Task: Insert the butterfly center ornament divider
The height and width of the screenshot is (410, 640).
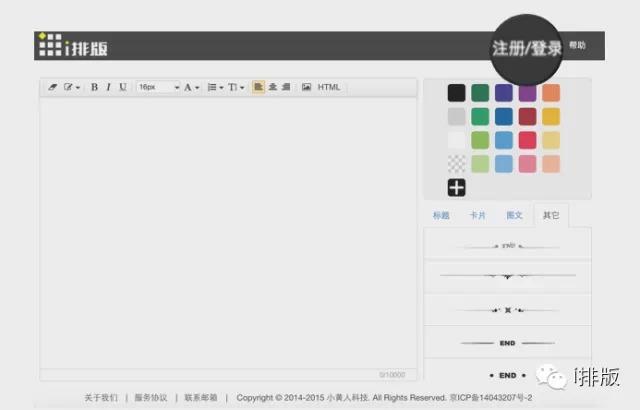Action: 507,310
